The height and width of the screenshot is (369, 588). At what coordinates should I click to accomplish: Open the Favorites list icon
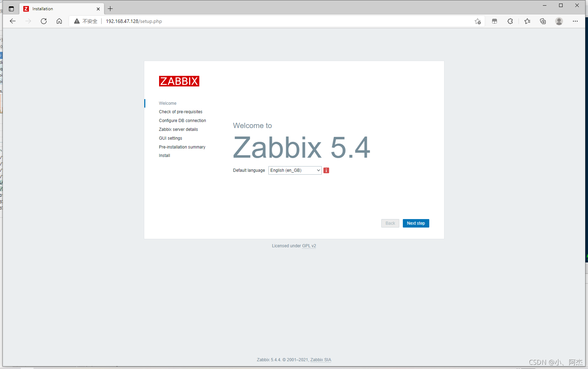(527, 21)
